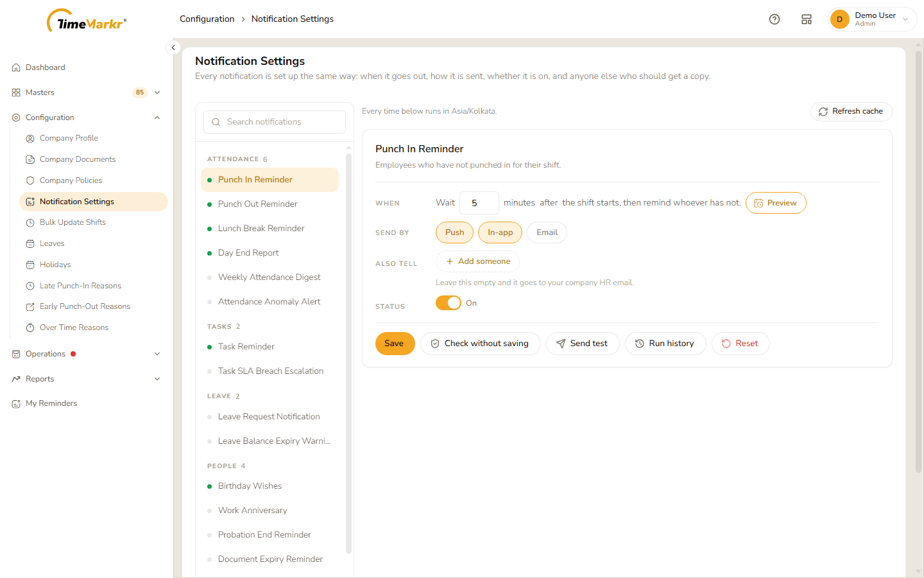Select Lunch Break Reminder notification
Viewport: 924px width, 578px height.
269,229
